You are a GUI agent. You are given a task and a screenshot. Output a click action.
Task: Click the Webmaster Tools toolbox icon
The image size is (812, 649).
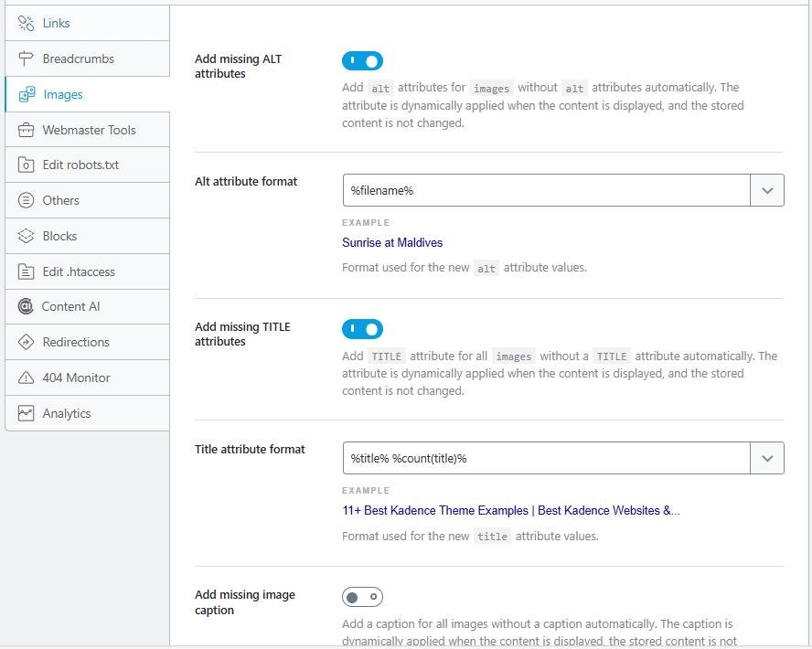pyautogui.click(x=26, y=130)
